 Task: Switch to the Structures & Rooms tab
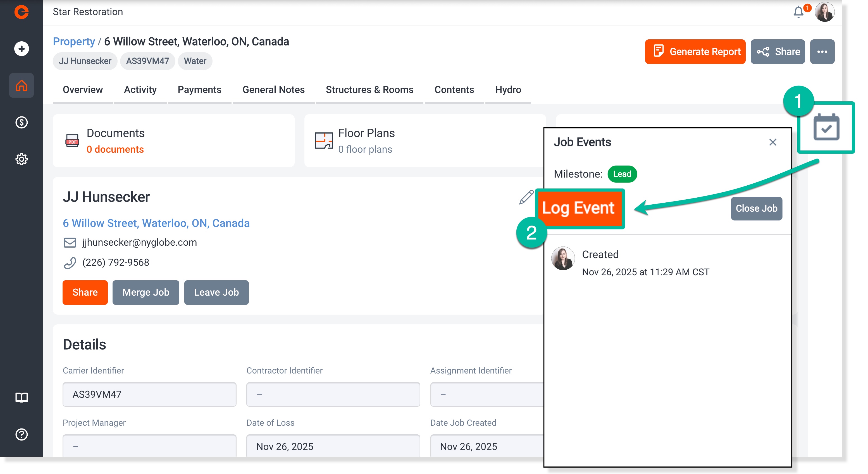click(369, 90)
